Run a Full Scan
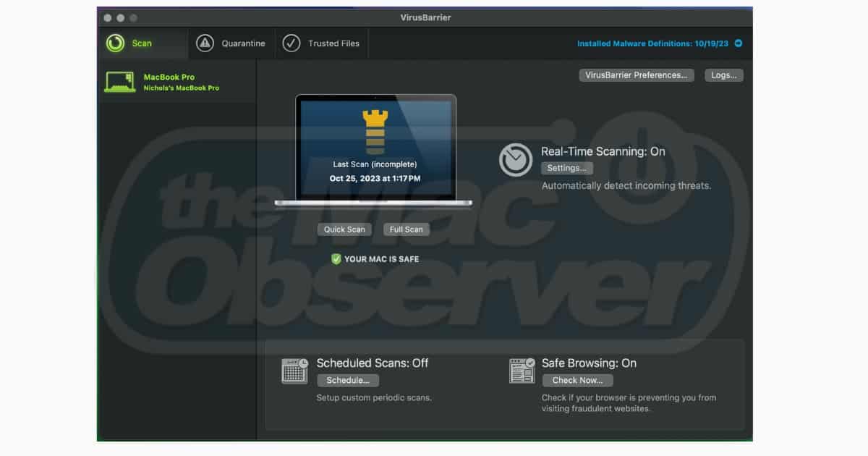Image resolution: width=868 pixels, height=456 pixels. [406, 229]
